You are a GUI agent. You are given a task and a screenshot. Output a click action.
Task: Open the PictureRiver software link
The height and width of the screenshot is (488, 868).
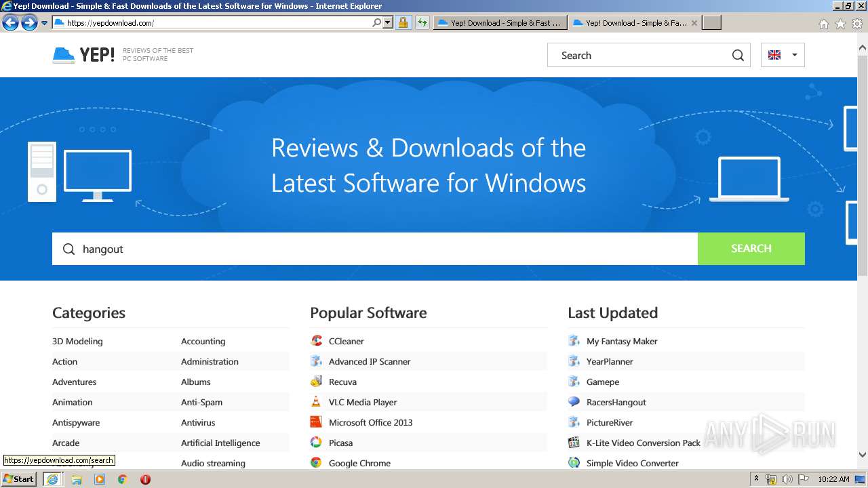coord(610,422)
